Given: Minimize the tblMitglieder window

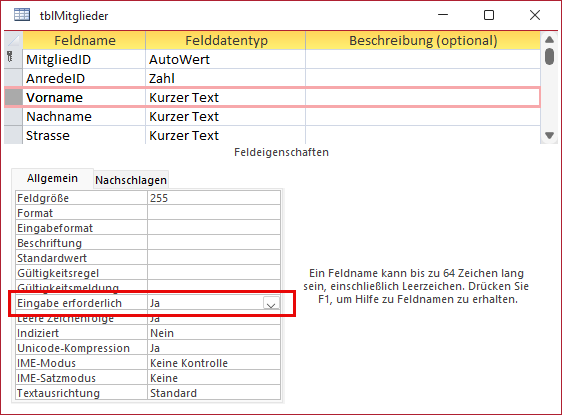Looking at the screenshot, I should tap(443, 15).
